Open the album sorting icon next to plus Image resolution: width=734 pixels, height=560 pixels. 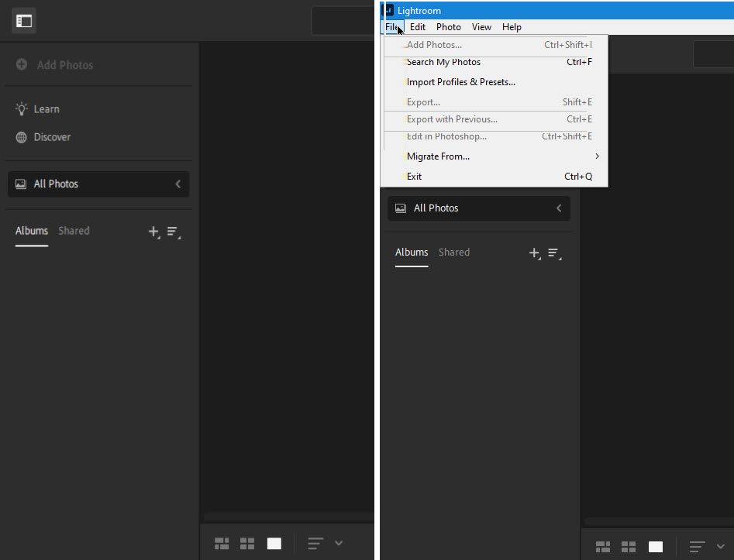172,232
